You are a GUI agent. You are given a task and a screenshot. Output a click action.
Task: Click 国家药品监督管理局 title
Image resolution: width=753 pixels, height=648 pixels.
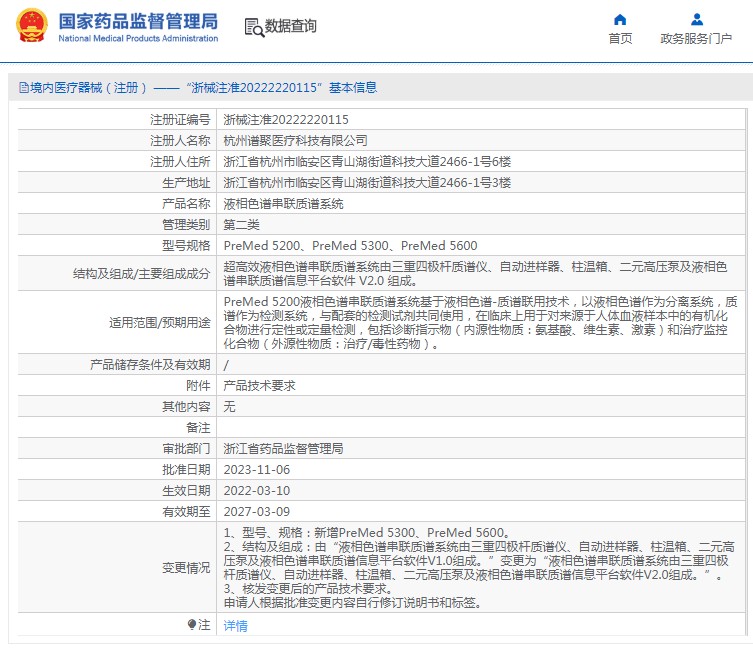click(x=138, y=22)
